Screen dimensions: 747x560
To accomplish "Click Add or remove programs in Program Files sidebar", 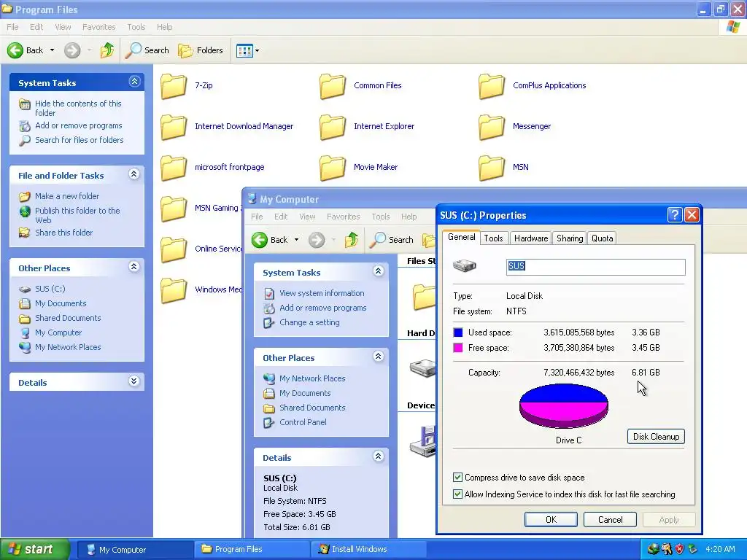I will point(79,125).
